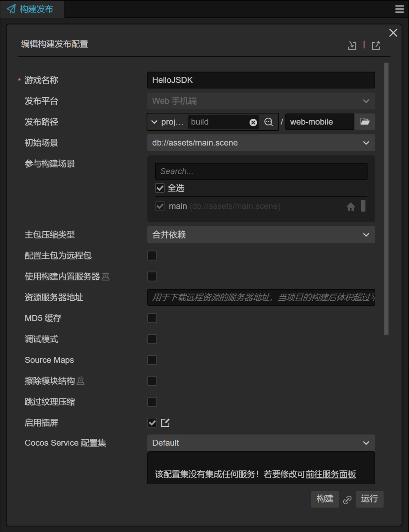The image size is (409, 532).
Task: Open the panel hamburger menu
Action: (x=400, y=9)
